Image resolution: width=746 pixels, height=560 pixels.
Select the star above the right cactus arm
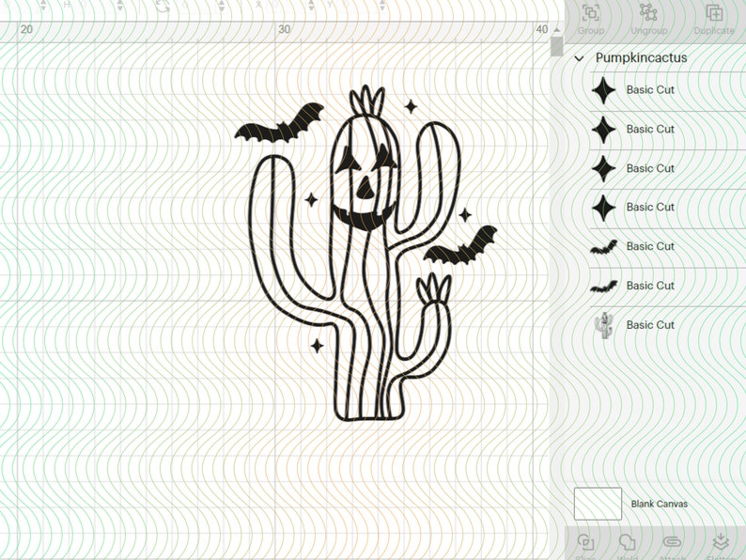411,106
